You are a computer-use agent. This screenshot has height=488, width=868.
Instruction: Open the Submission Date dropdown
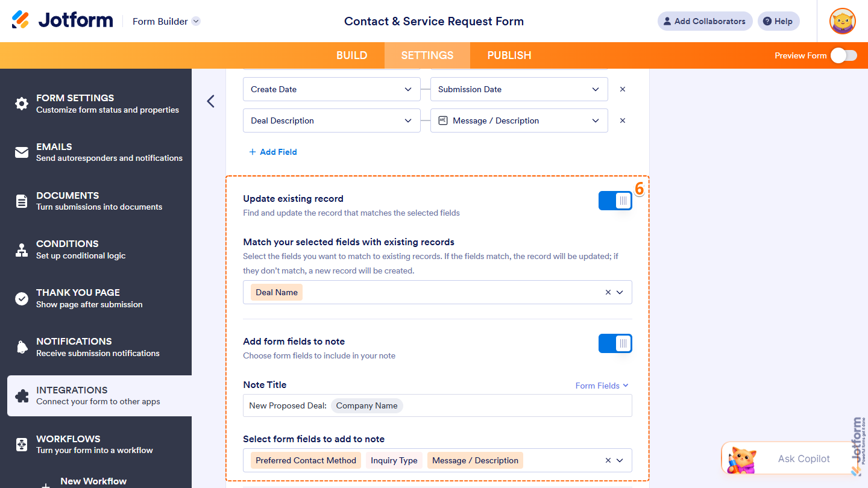[x=519, y=89]
